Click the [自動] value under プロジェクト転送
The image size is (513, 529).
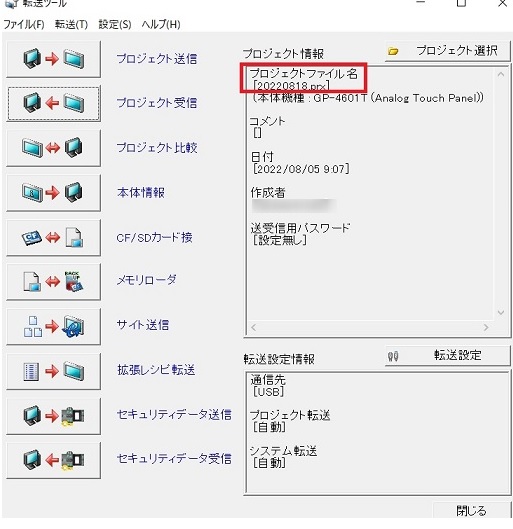pyautogui.click(x=269, y=427)
